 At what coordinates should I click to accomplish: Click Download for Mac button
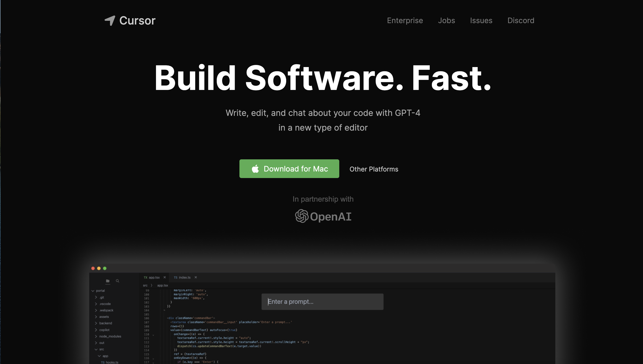[x=289, y=169]
